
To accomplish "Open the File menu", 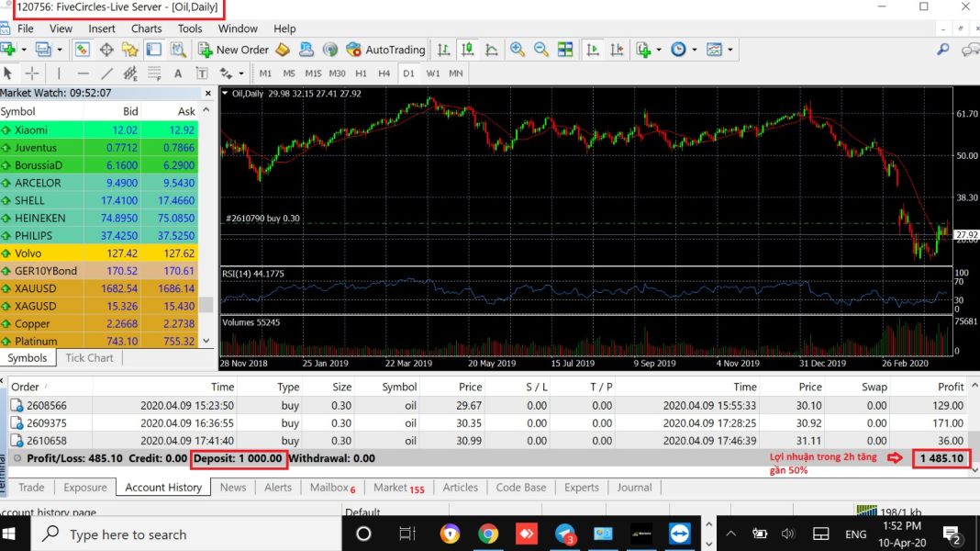I will click(x=26, y=28).
